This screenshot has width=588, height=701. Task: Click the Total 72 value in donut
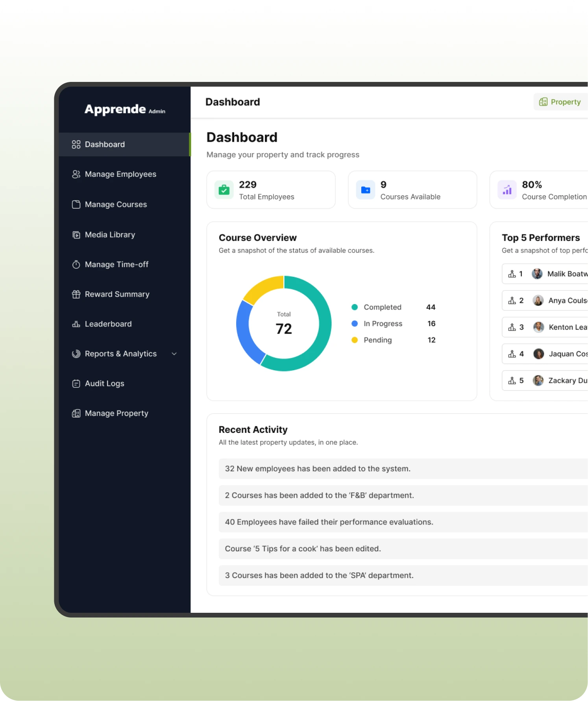[284, 328]
